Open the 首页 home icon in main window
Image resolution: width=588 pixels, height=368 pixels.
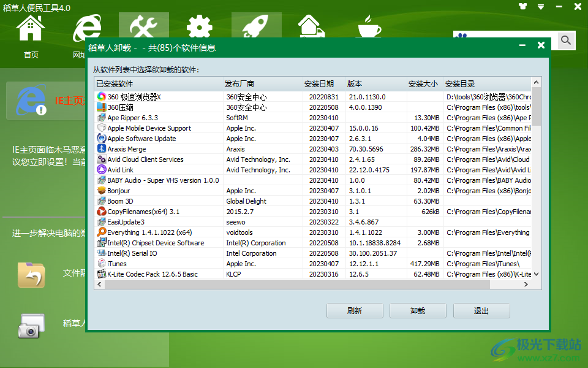click(31, 28)
